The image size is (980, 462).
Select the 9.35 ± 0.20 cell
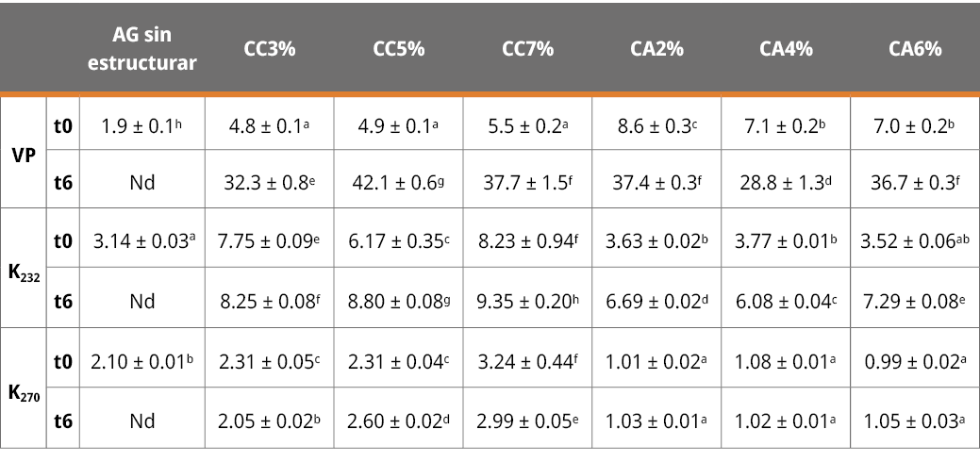point(527,302)
